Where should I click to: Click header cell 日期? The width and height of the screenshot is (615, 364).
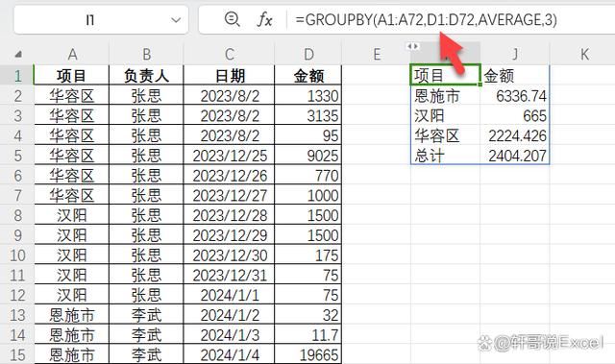tap(229, 75)
